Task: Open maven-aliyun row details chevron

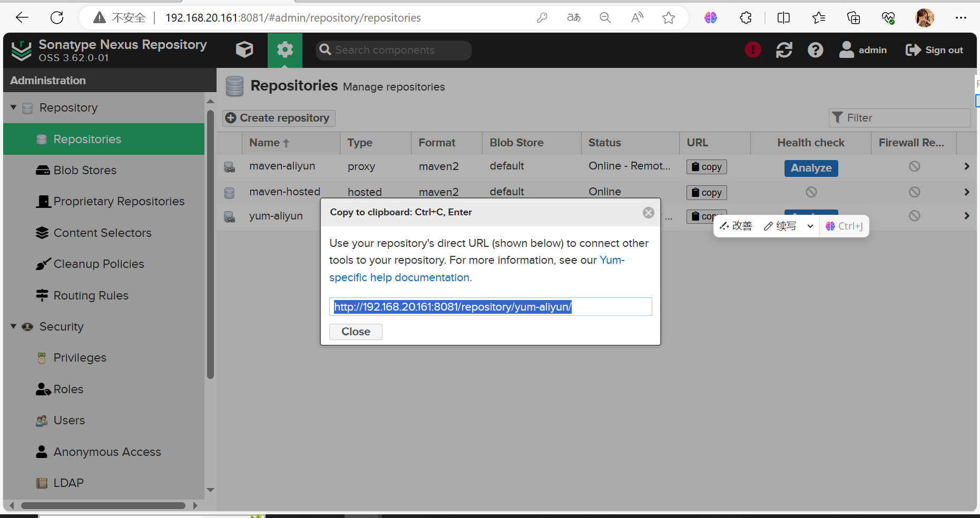Action: pos(967,166)
